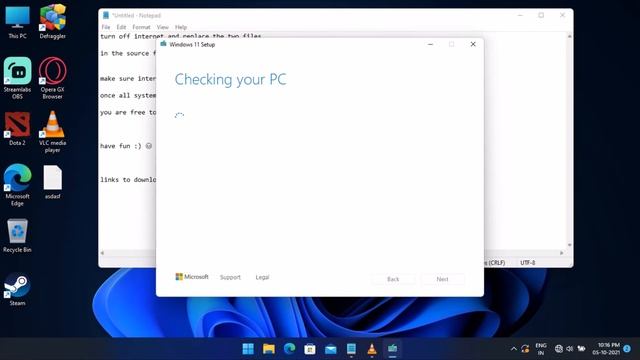This screenshot has height=360, width=640.
Task: Click the UTF-8 status bar entry
Action: (x=527, y=262)
